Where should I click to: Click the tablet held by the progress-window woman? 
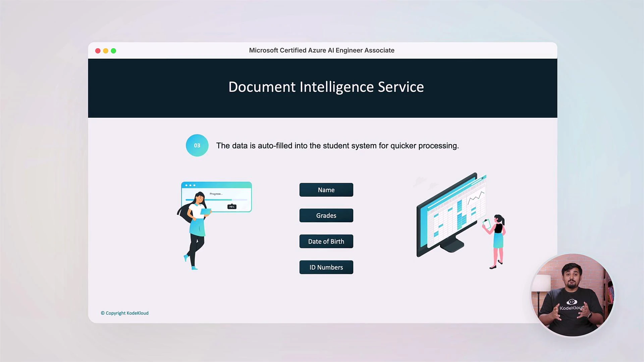206,212
